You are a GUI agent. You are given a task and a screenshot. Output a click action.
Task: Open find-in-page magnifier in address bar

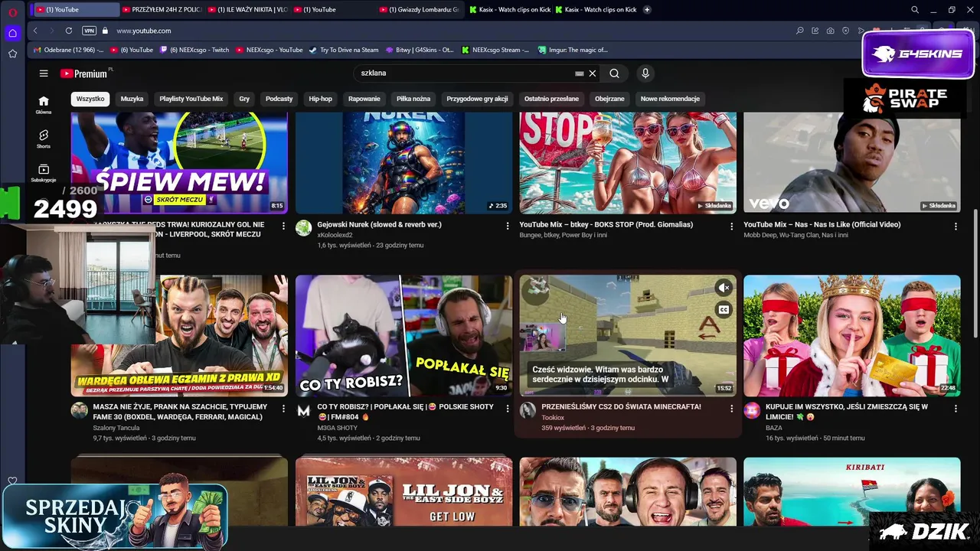(800, 31)
